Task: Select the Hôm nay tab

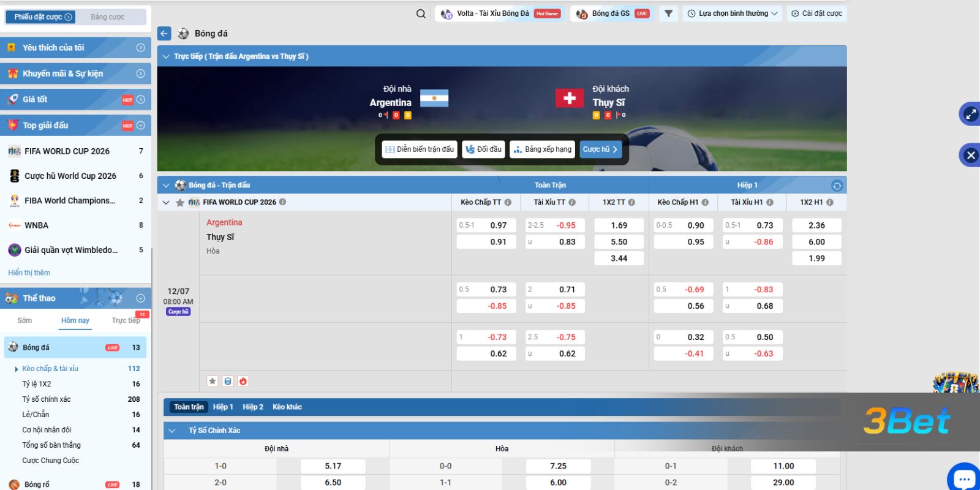Action: (x=75, y=320)
